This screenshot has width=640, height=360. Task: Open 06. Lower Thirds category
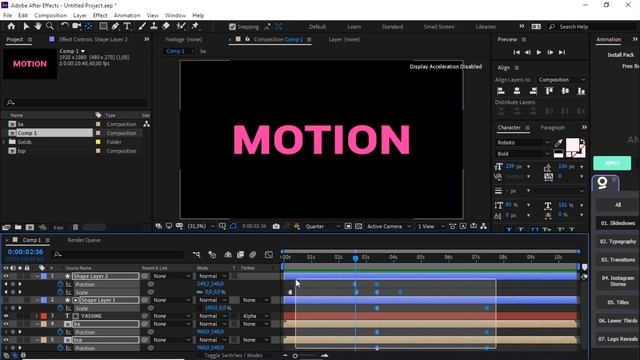point(618,321)
